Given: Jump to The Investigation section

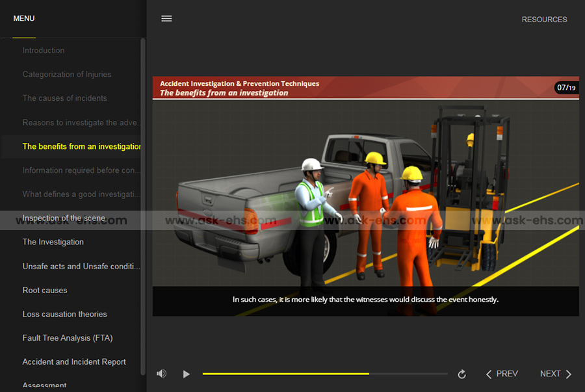Looking at the screenshot, I should [53, 242].
